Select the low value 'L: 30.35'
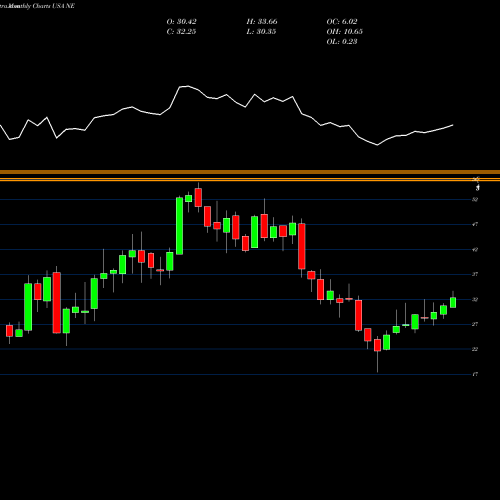Image resolution: width=500 pixels, height=500 pixels. click(261, 32)
